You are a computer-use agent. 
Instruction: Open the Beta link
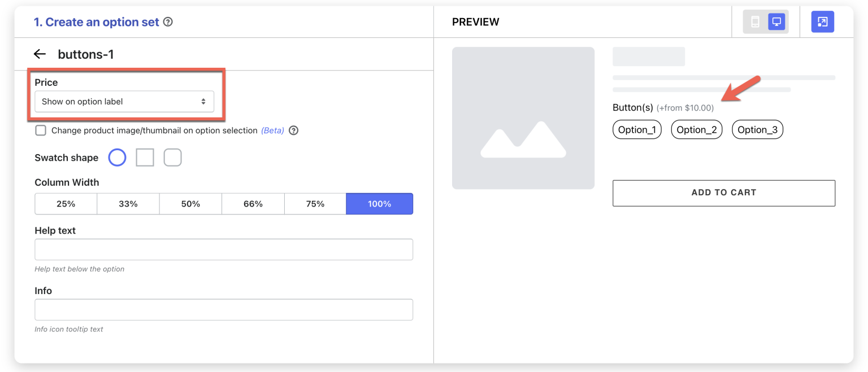click(272, 130)
